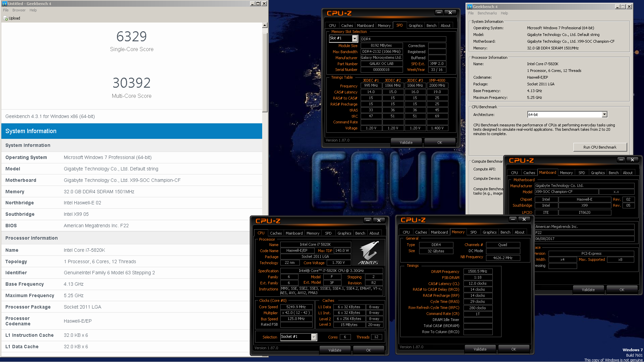Minimize the CPU-Z CPU window
The width and height of the screenshot is (644, 362).
click(368, 220)
